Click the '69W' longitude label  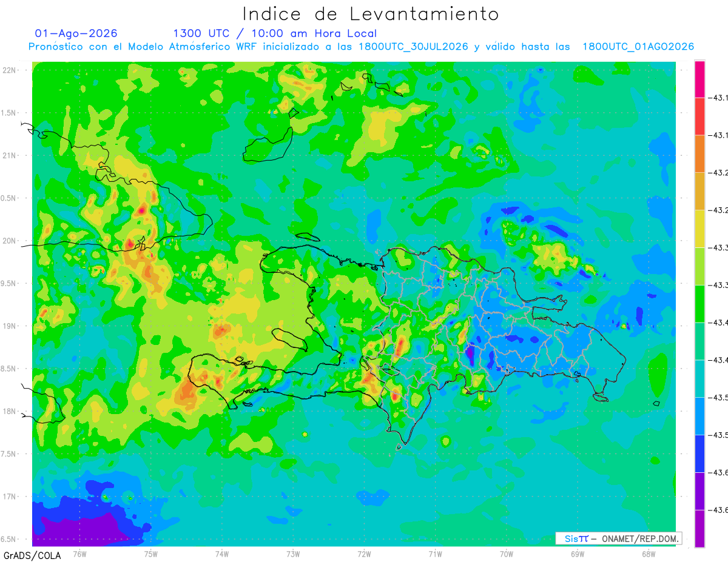pos(578,554)
